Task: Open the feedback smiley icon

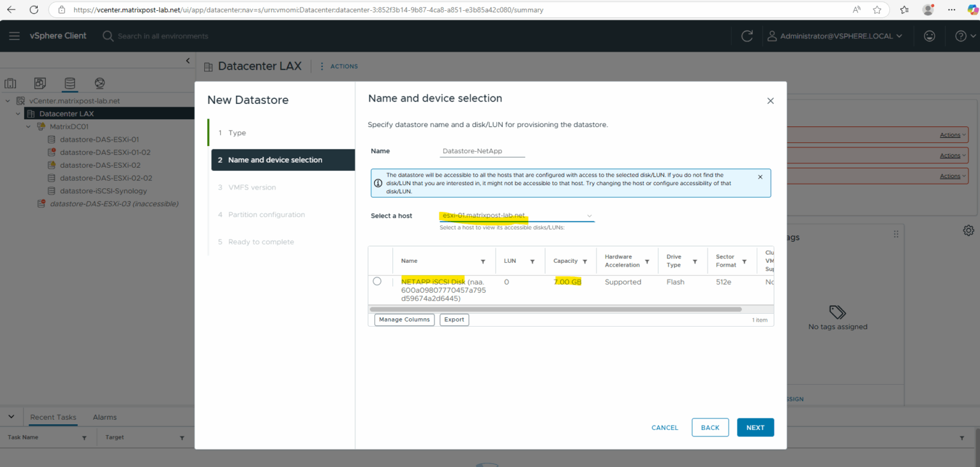Action: [x=929, y=36]
